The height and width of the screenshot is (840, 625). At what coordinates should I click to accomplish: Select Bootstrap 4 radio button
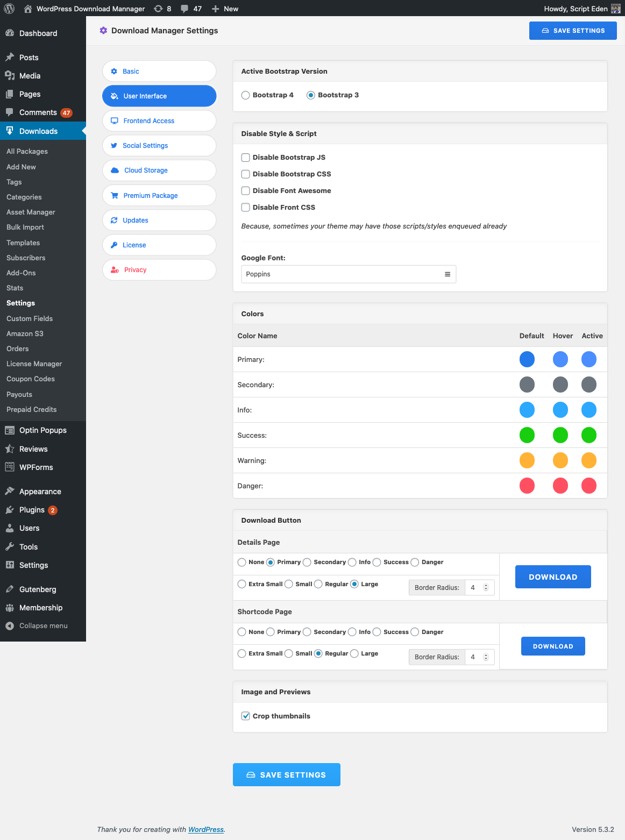(245, 95)
